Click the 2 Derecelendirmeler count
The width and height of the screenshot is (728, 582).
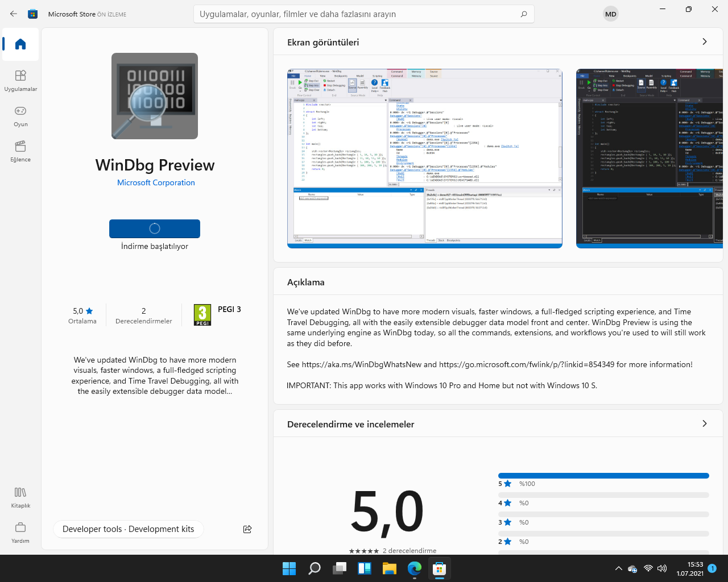(144, 315)
